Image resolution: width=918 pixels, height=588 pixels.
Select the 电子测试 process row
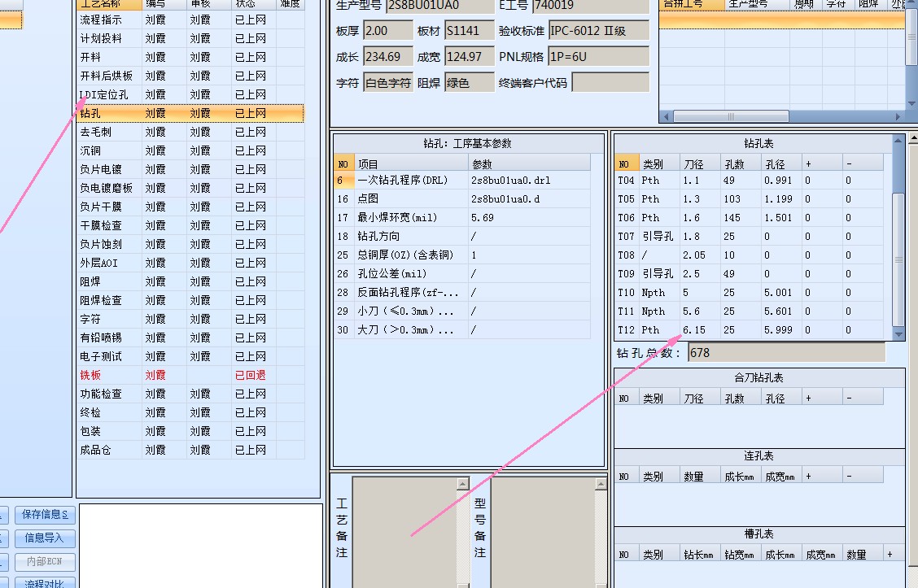click(x=190, y=357)
